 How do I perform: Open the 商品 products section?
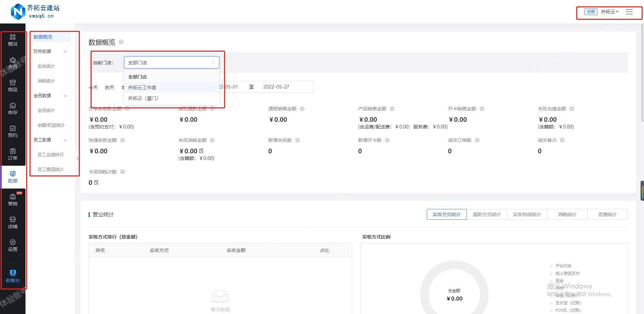[13, 86]
